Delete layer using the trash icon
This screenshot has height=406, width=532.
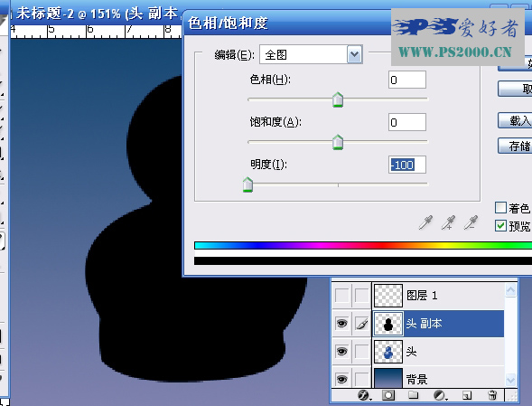[492, 395]
